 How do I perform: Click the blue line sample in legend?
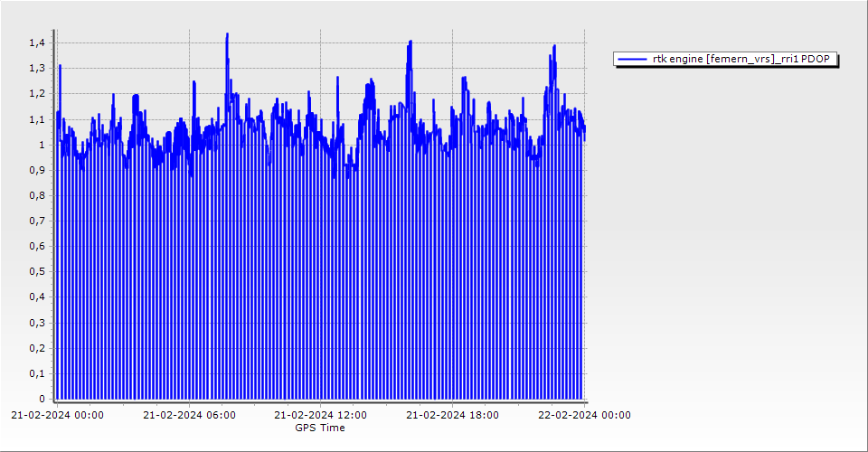coord(632,59)
